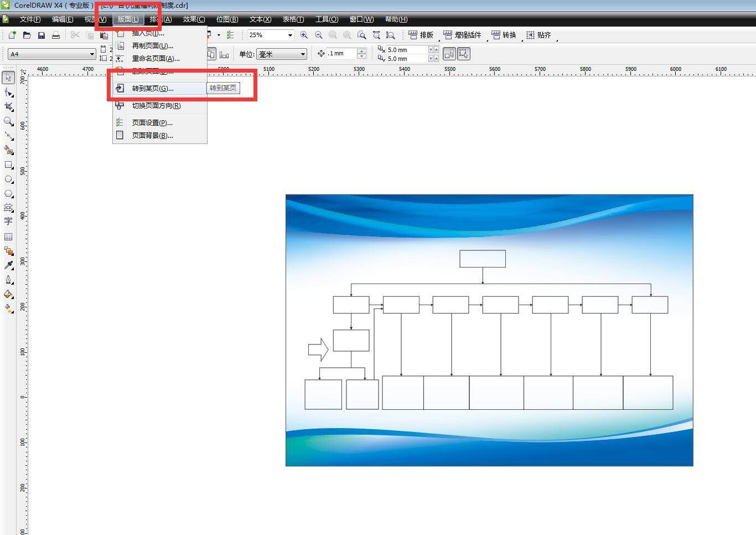Viewport: 756px width, 535px height.
Task: Increase the nudge distance with up arrow
Action: [362, 51]
